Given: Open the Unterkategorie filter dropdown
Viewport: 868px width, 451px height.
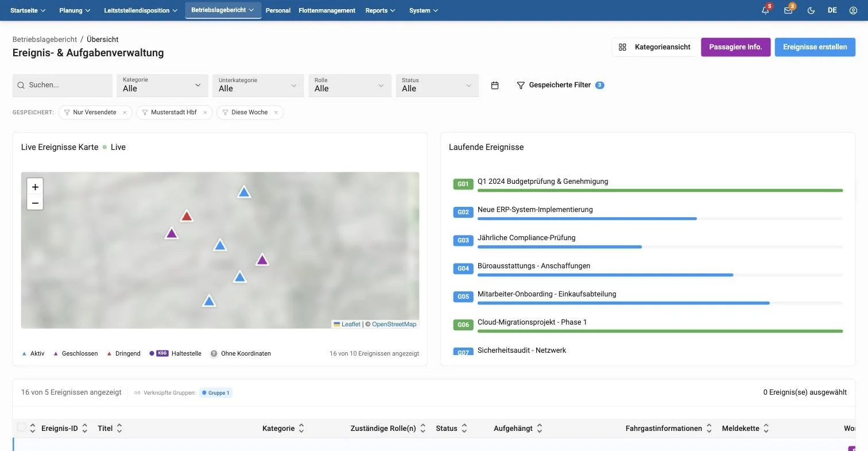Looking at the screenshot, I should click(258, 85).
